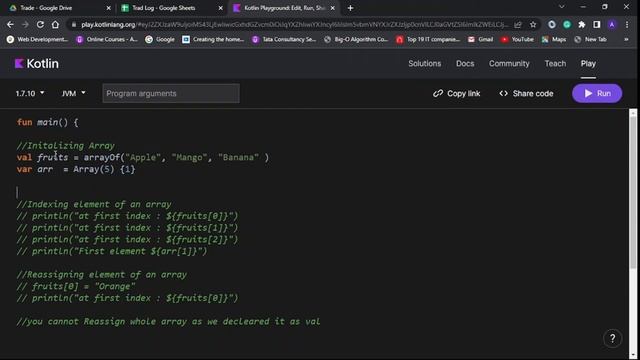Open the Google bookmark

[160, 39]
